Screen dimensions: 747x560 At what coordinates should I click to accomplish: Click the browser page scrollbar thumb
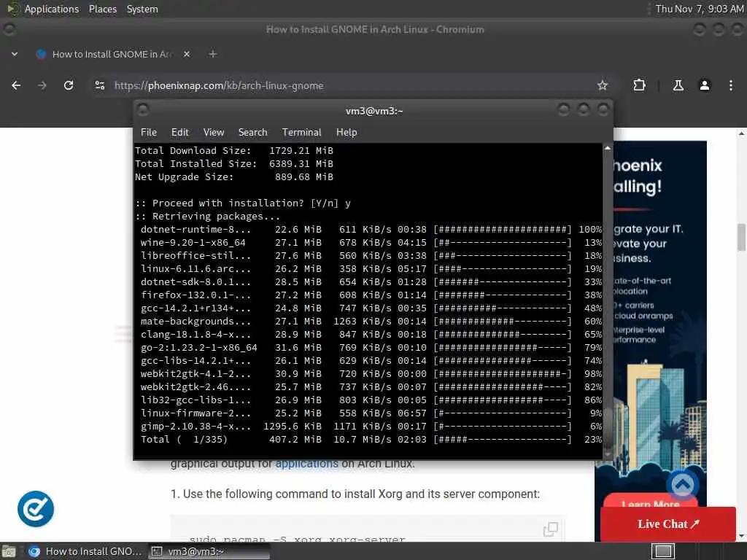741,237
